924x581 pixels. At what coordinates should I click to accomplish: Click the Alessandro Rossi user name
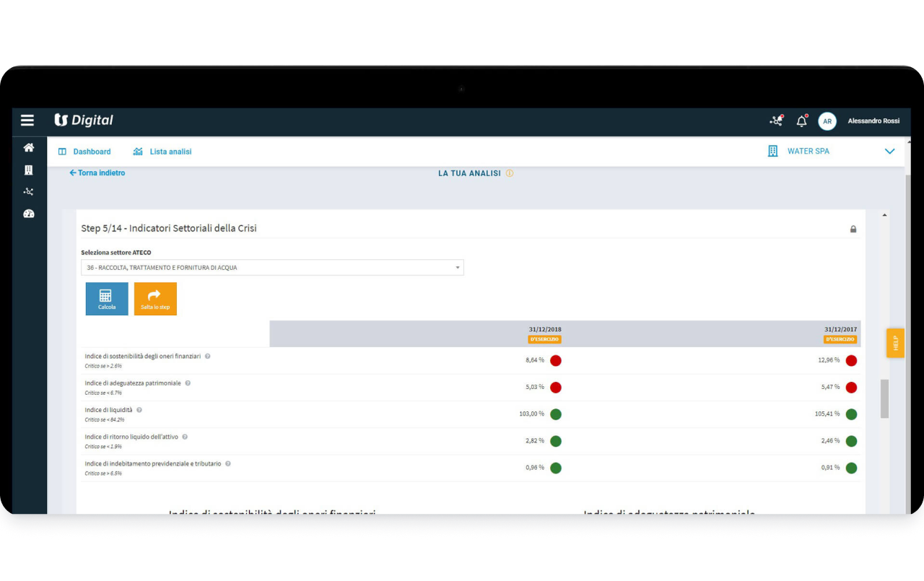point(873,121)
